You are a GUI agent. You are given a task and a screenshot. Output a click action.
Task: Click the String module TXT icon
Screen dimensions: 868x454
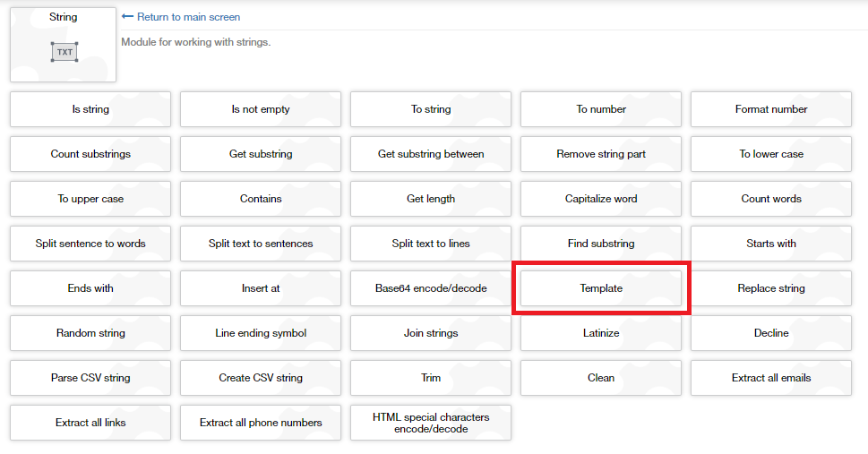64,52
